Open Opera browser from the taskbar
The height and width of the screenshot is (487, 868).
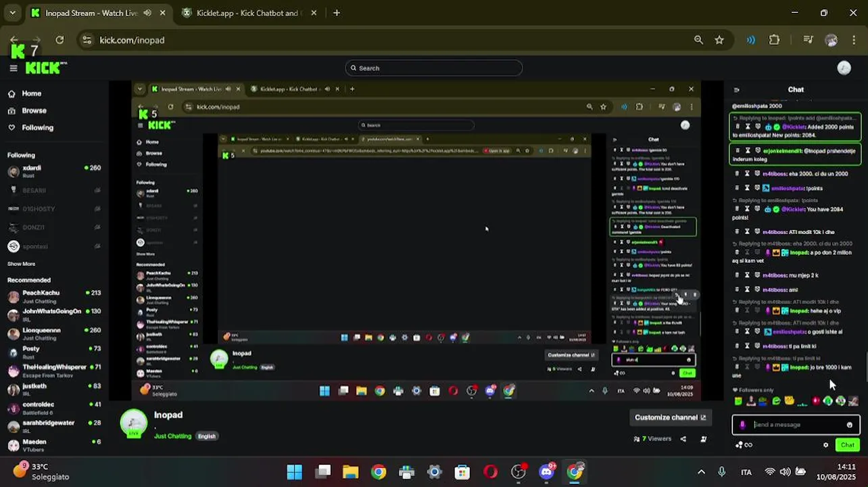[x=490, y=471]
